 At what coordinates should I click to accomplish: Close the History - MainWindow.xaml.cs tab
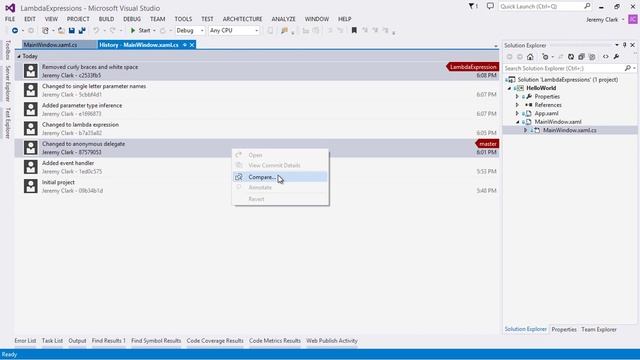[192, 45]
